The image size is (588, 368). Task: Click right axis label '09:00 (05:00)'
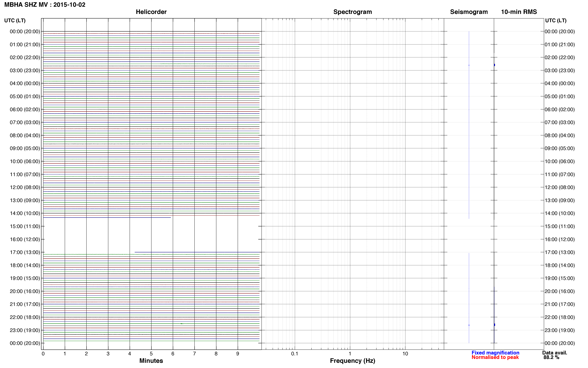[x=560, y=148]
